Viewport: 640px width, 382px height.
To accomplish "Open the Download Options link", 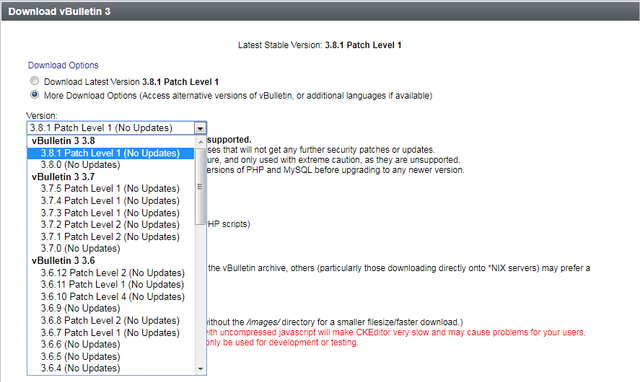I will point(63,65).
